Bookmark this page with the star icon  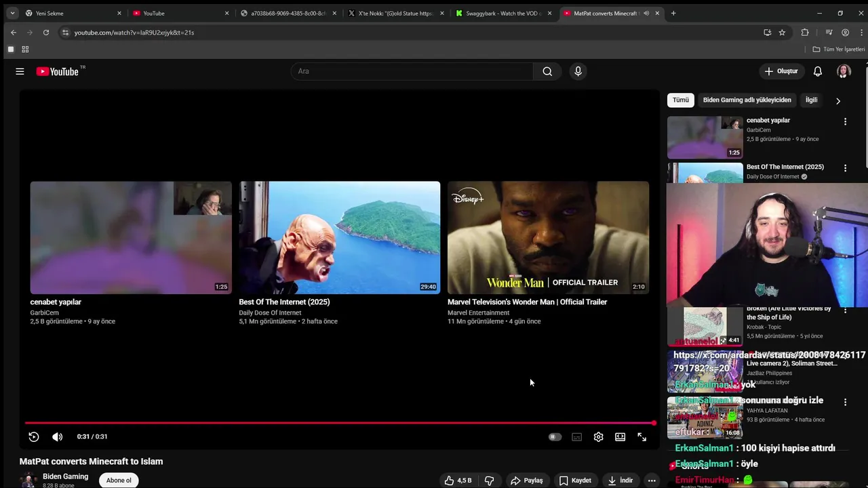point(782,33)
